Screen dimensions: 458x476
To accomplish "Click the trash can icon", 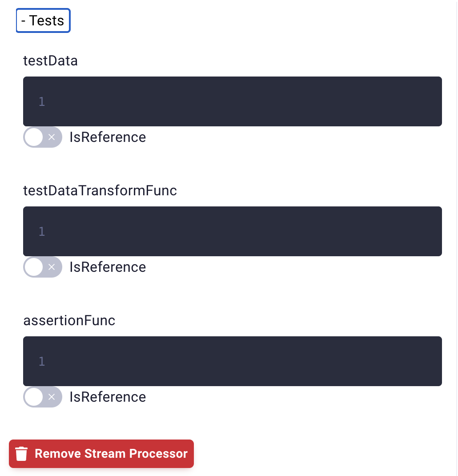I will click(21, 454).
